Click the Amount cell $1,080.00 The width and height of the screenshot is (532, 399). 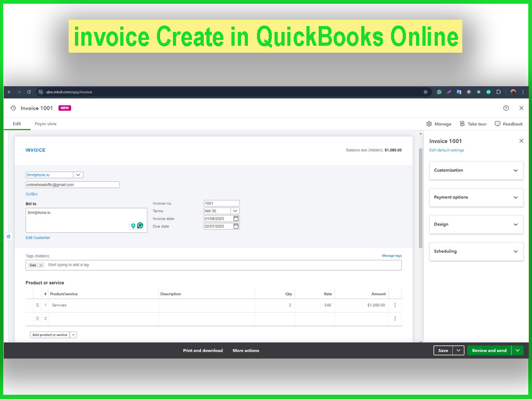pos(361,305)
